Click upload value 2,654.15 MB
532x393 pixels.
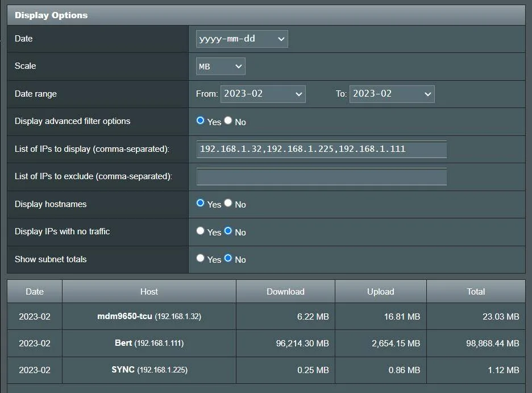(396, 344)
